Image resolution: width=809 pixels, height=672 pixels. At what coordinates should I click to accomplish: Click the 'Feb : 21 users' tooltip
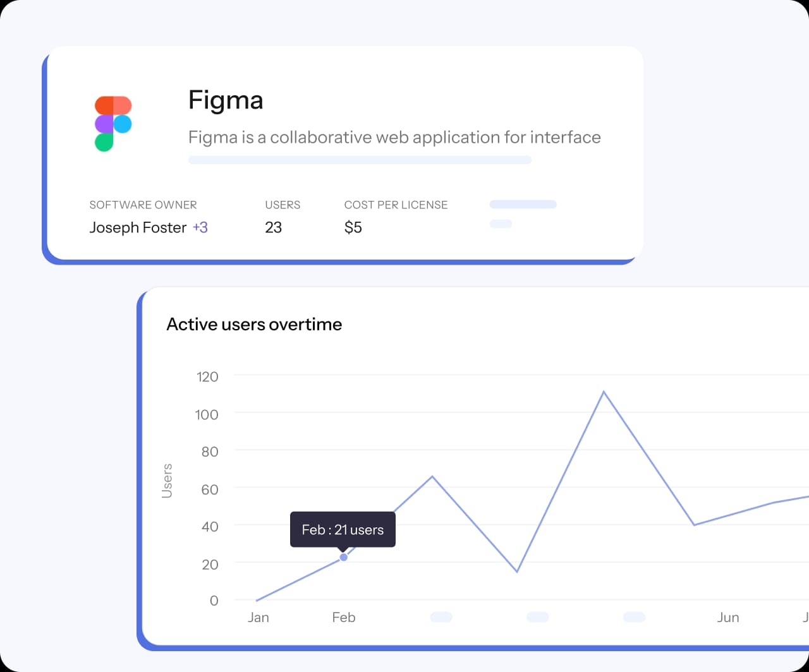(x=343, y=529)
